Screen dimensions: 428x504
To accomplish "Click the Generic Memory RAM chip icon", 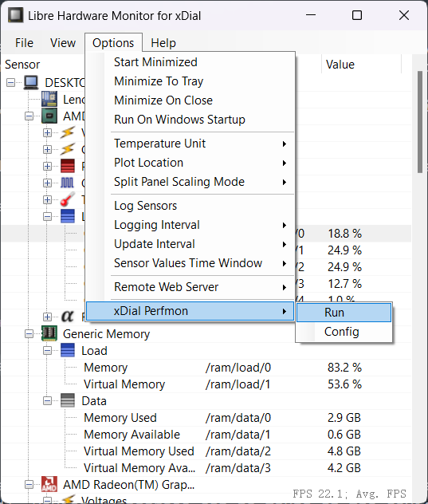I will [49, 333].
